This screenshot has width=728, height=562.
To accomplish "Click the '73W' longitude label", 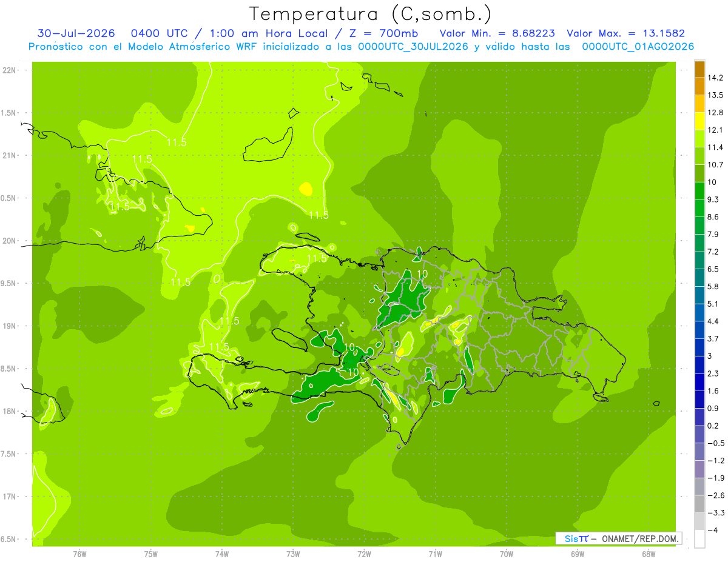I will pos(293,554).
